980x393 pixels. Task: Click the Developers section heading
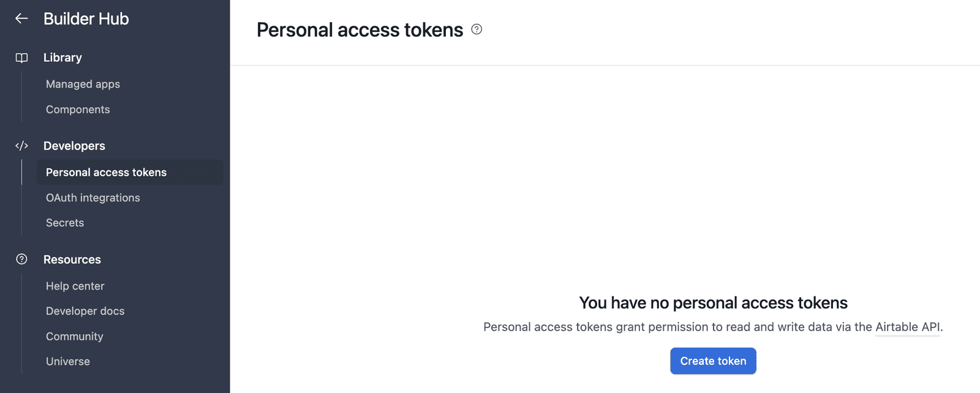click(74, 146)
